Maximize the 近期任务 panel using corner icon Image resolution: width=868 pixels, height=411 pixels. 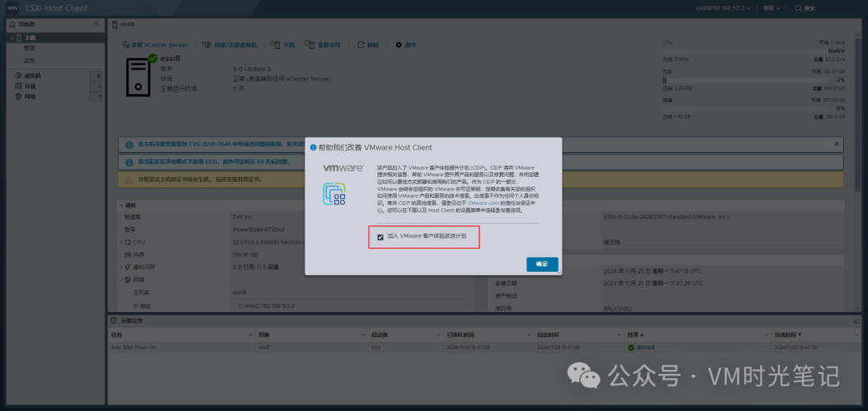[x=858, y=321]
